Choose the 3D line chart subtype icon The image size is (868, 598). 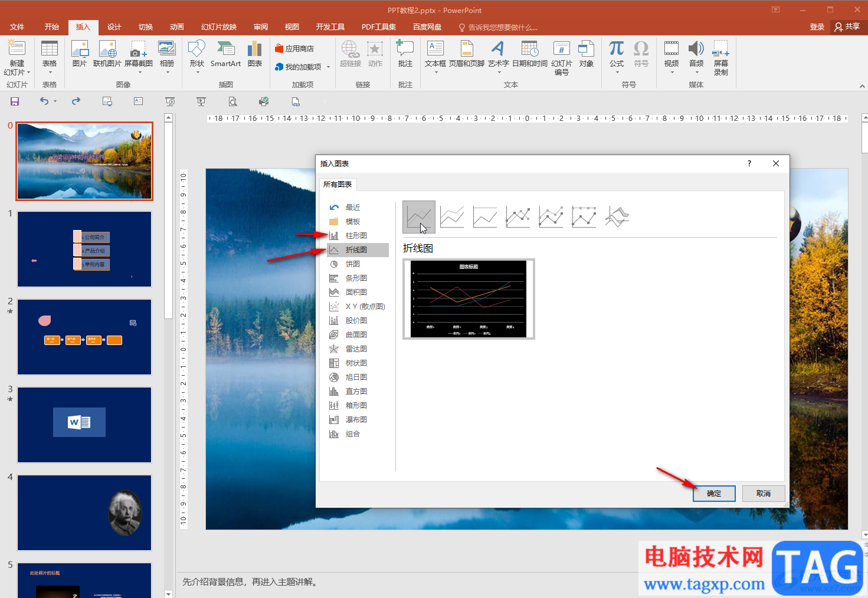[617, 217]
